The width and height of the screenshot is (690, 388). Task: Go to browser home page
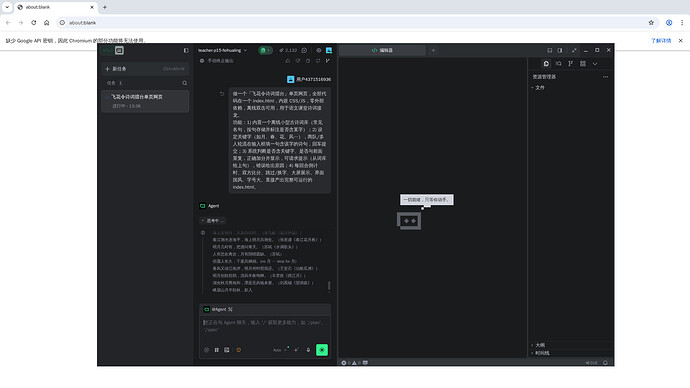coord(47,22)
